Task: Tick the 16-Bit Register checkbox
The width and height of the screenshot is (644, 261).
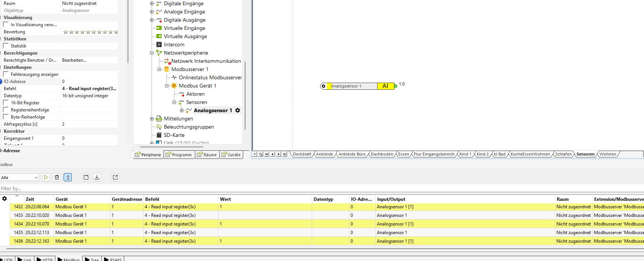Action: pos(6,102)
